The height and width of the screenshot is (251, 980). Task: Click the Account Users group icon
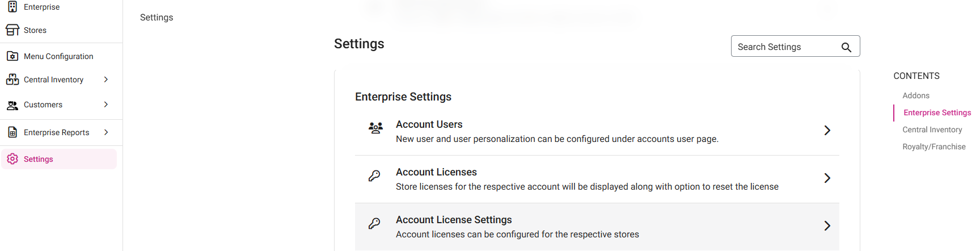(375, 128)
